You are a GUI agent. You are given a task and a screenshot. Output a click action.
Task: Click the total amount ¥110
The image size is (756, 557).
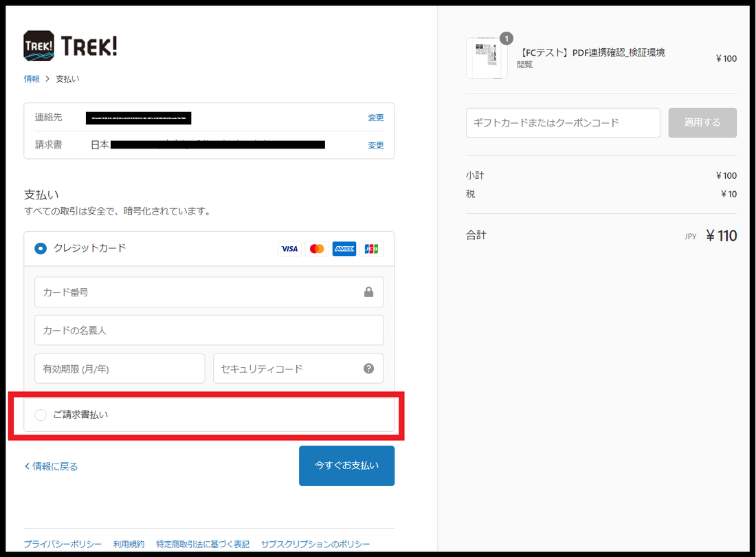pyautogui.click(x=721, y=235)
